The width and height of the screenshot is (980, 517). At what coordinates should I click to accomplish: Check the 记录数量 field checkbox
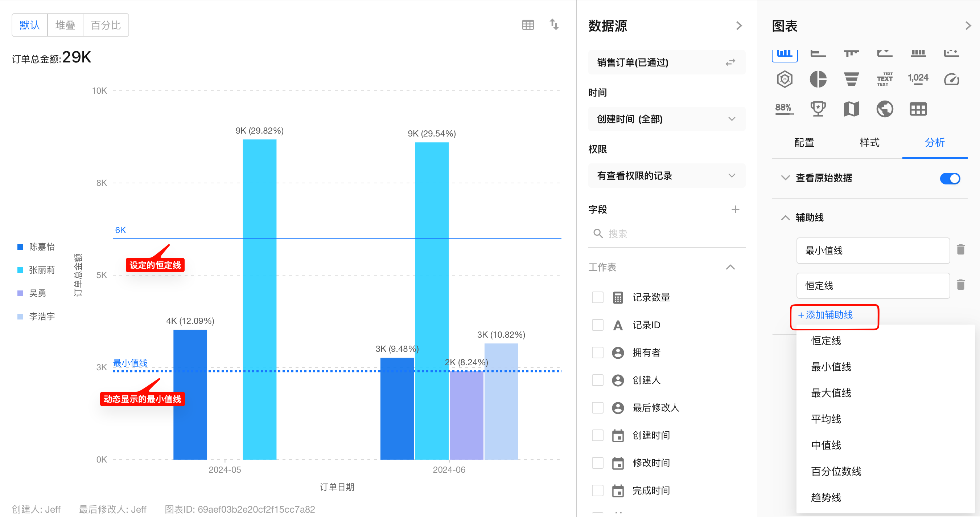[x=597, y=297]
